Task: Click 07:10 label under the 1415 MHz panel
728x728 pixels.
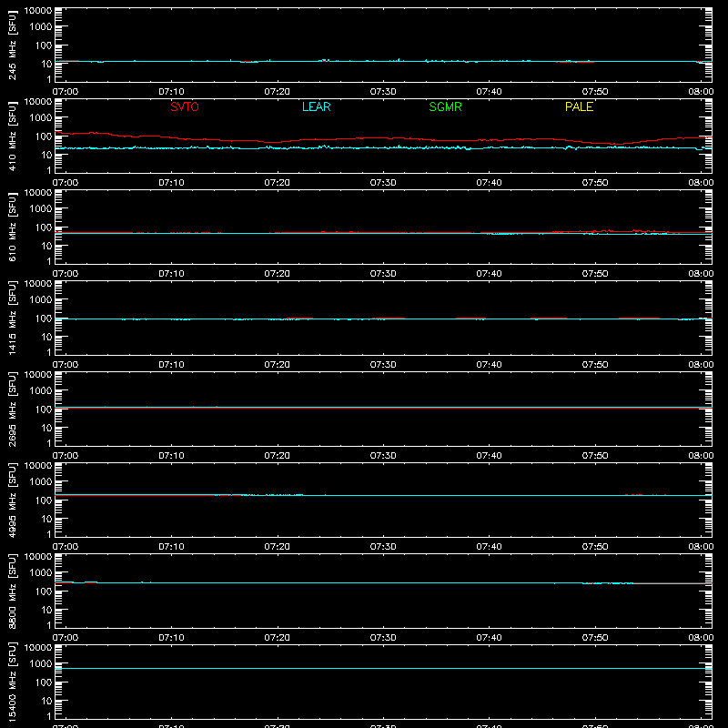Action: pyautogui.click(x=171, y=365)
